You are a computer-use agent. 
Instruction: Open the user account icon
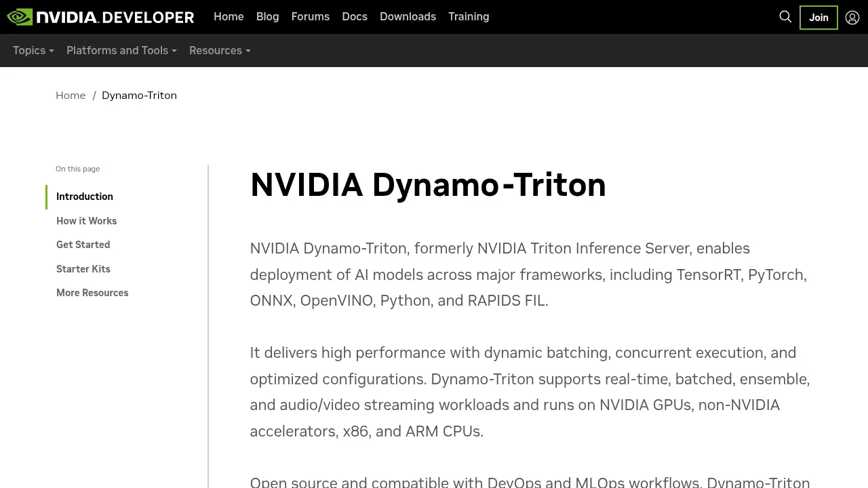tap(852, 18)
